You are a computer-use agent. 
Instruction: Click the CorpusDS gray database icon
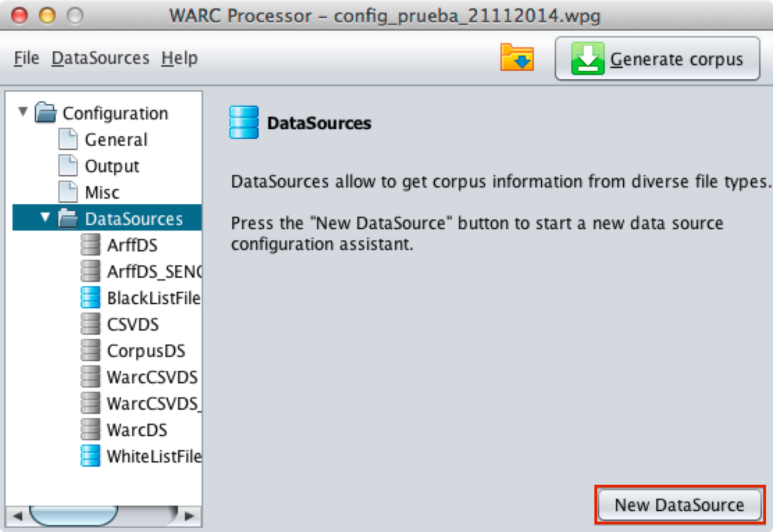coord(90,351)
